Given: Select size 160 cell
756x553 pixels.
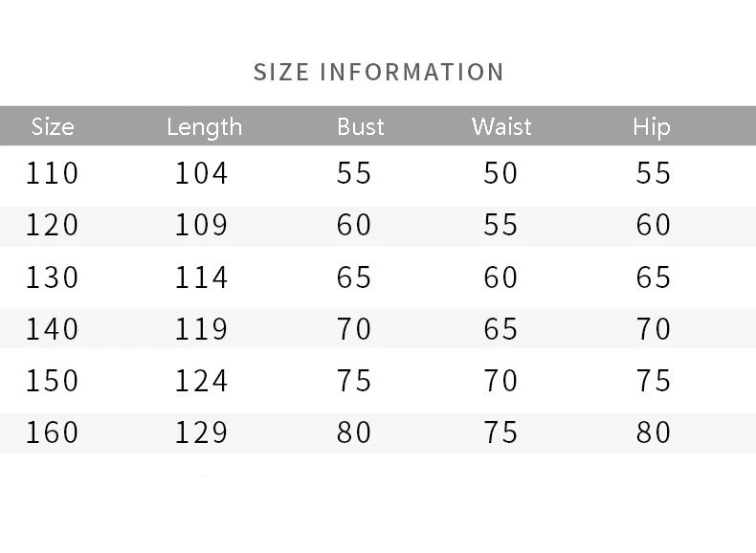Looking at the screenshot, I should (52, 432).
